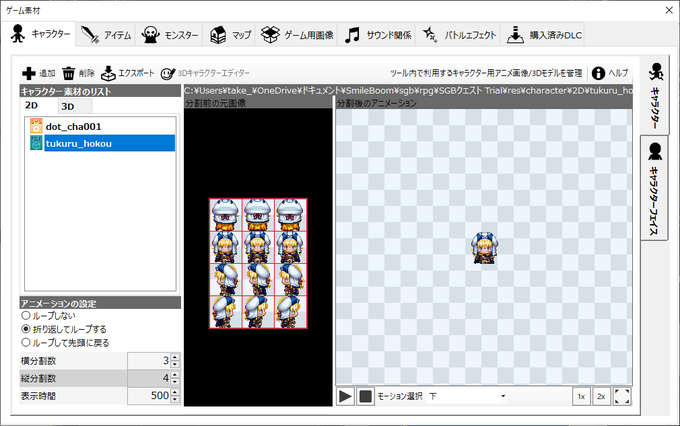Open the 購入済みDLC tab
This screenshot has width=680, height=426.
coord(543,35)
